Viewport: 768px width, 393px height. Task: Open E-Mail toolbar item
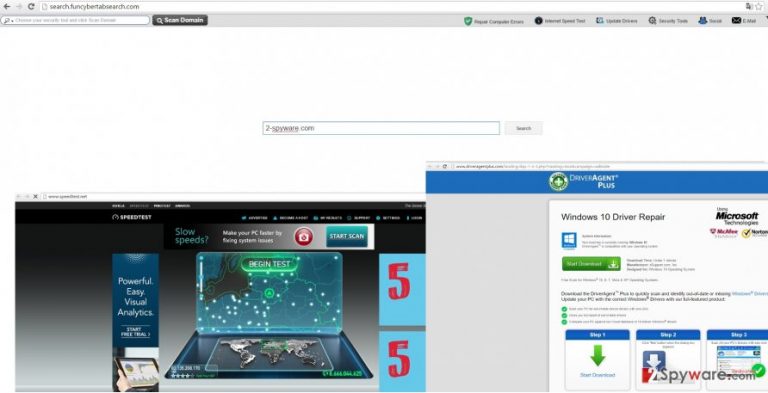(x=744, y=21)
